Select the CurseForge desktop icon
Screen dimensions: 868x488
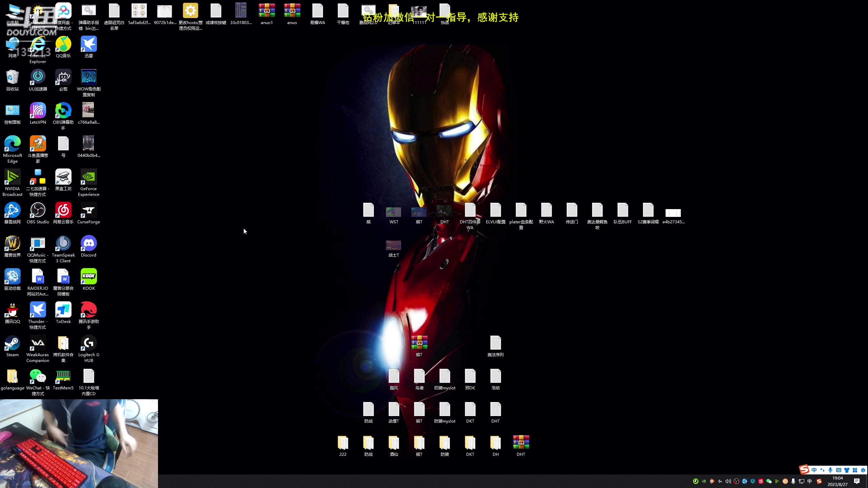88,213
